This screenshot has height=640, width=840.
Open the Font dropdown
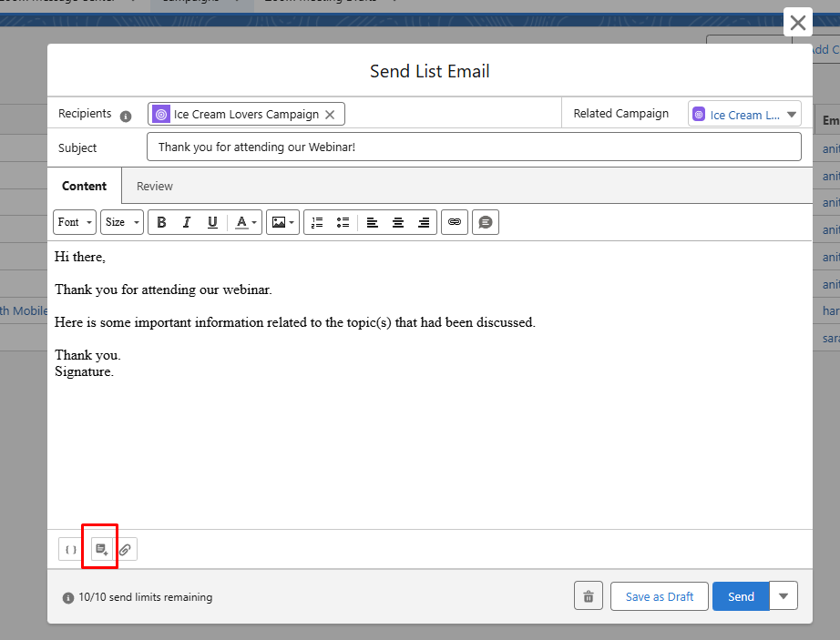tap(75, 222)
